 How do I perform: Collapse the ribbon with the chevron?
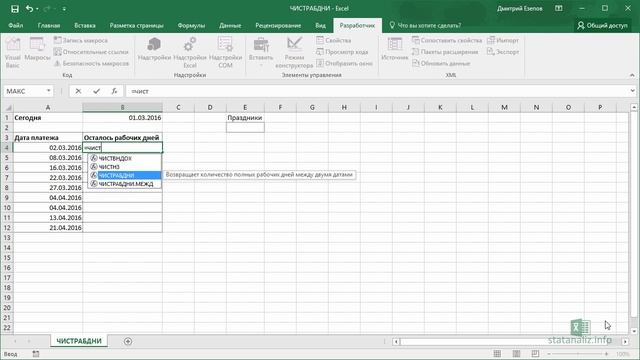[x=632, y=75]
